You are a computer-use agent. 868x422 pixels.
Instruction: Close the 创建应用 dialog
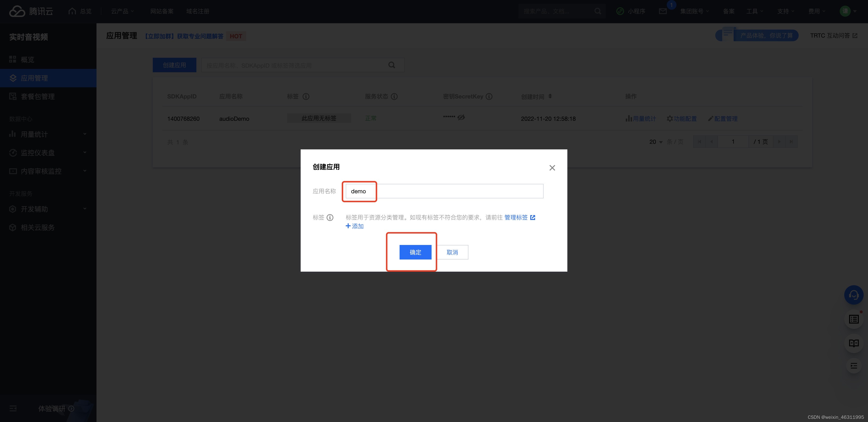point(552,168)
